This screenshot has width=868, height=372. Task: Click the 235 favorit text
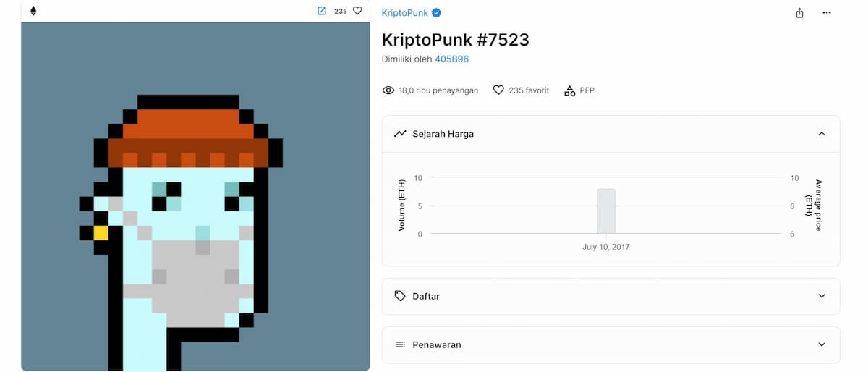(x=529, y=90)
